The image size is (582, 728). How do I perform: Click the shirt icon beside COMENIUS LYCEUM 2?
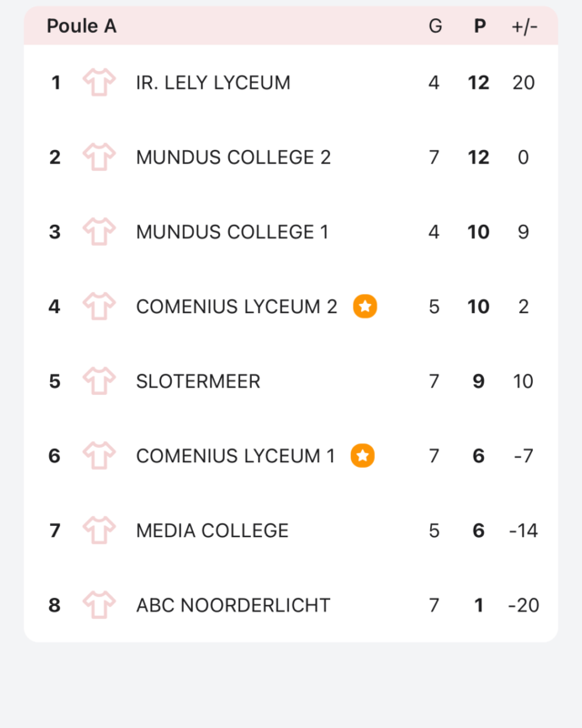(x=99, y=307)
